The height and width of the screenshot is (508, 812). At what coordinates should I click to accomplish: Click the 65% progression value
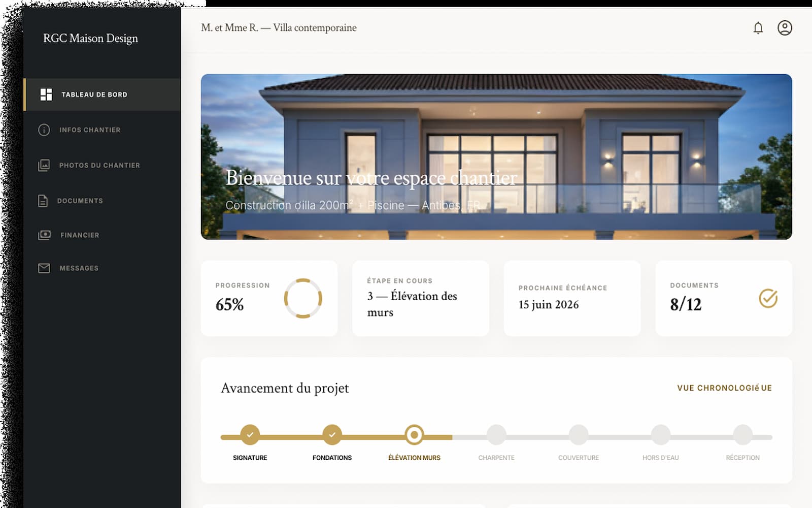click(x=229, y=305)
